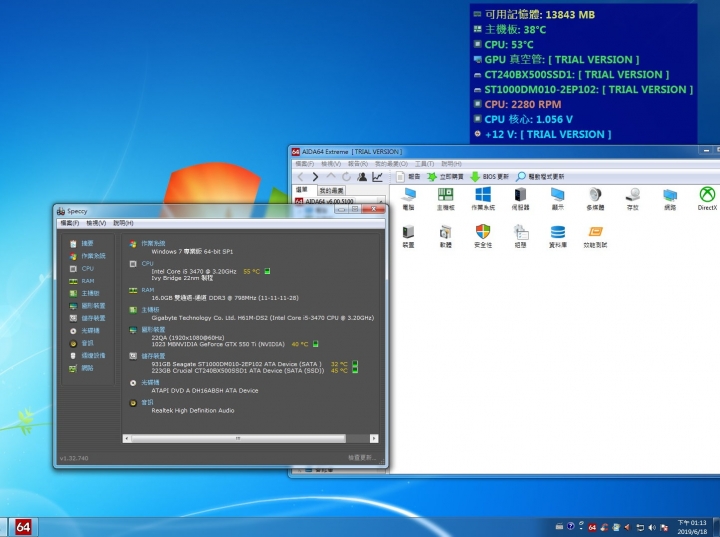The width and height of the screenshot is (720, 537).
Task: Open the 效能測試 benchmark category in AIDA64
Action: point(595,236)
